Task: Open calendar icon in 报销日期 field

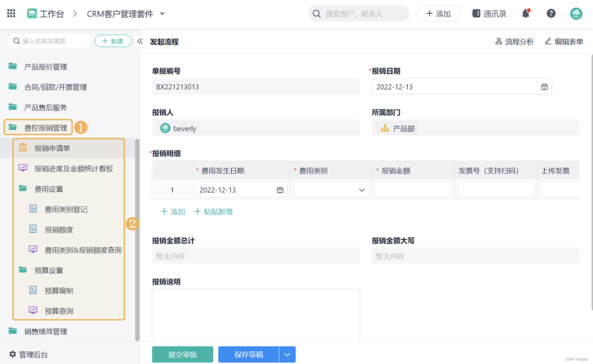Action: 544,87
